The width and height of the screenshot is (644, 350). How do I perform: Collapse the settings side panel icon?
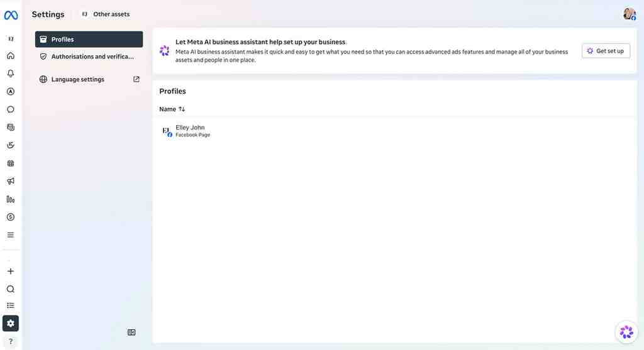tap(131, 332)
